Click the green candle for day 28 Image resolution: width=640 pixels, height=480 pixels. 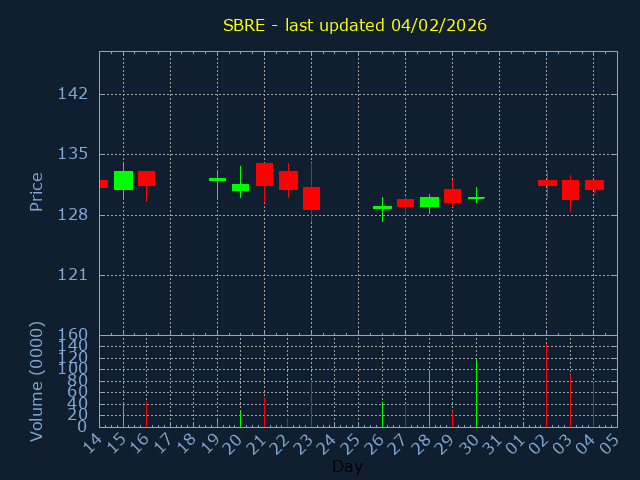[429, 202]
